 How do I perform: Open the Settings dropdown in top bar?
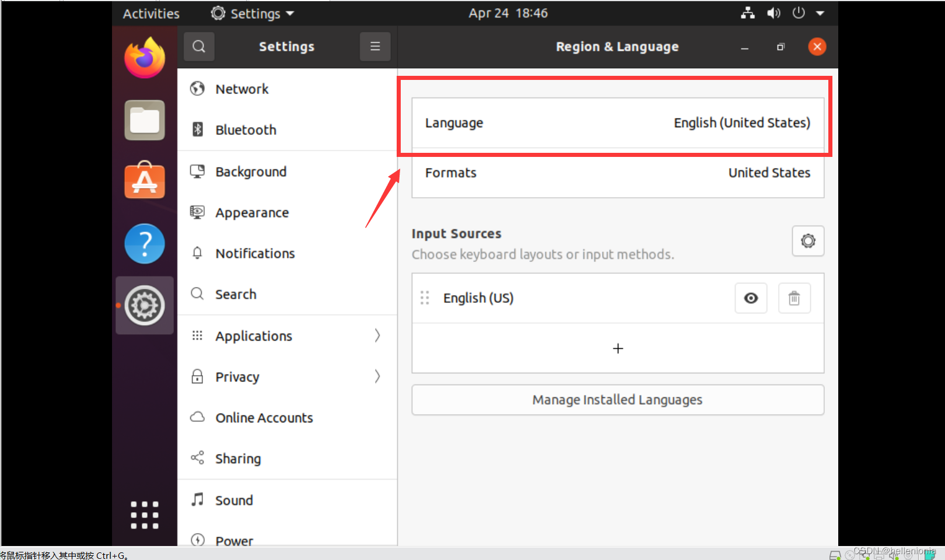point(251,13)
